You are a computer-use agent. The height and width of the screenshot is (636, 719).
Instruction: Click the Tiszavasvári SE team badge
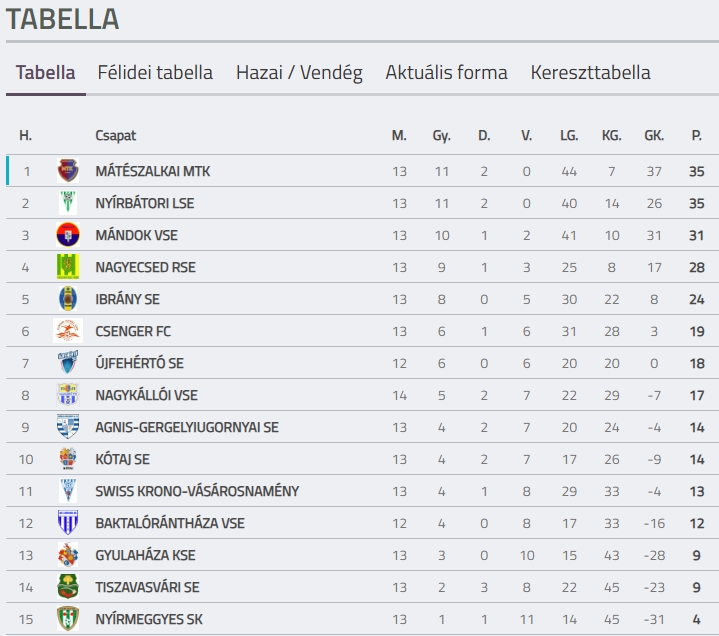pyautogui.click(x=67, y=587)
